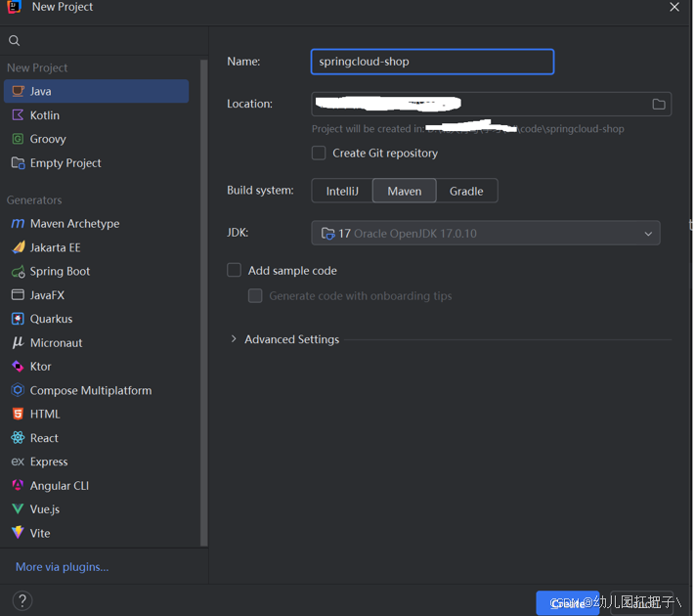
Task: Choose the Empty Project icon
Action: click(18, 163)
